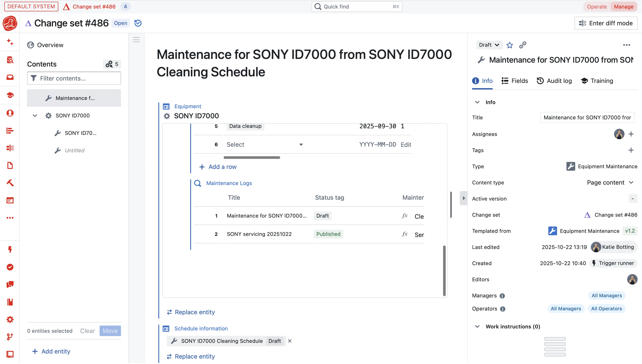Viewport: 642px width, 364px height.
Task: Remove the SONY ID7000 Cleaning Schedule entity
Action: (290, 341)
